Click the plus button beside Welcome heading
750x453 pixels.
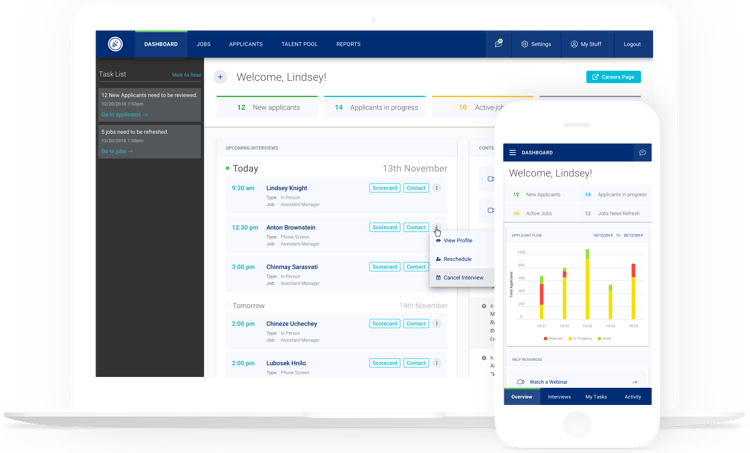coord(220,77)
